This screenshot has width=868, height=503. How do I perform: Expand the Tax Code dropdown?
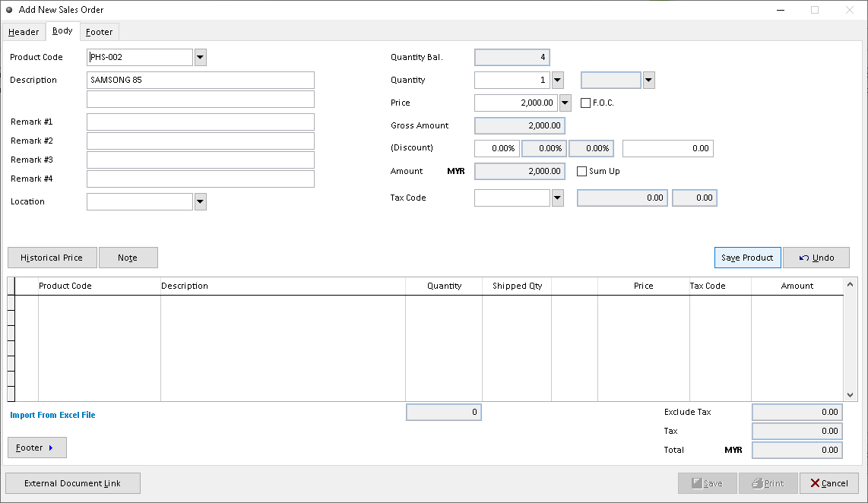[557, 198]
